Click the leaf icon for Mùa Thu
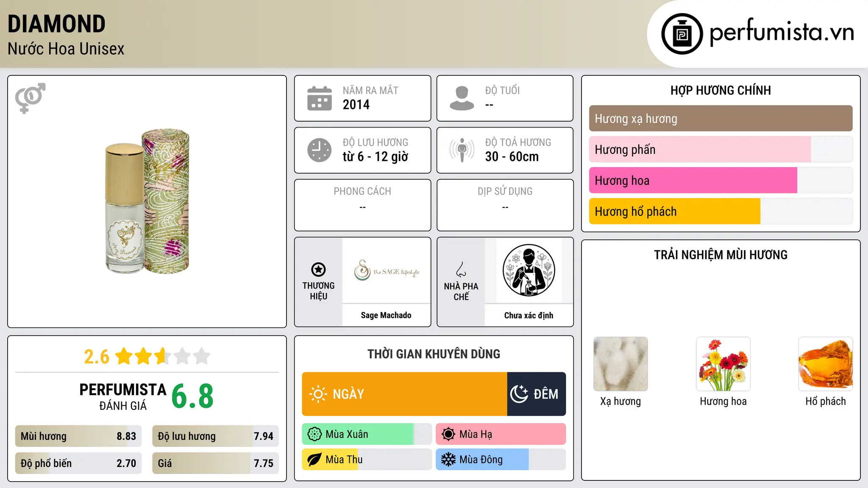The width and height of the screenshot is (868, 488). pyautogui.click(x=314, y=460)
